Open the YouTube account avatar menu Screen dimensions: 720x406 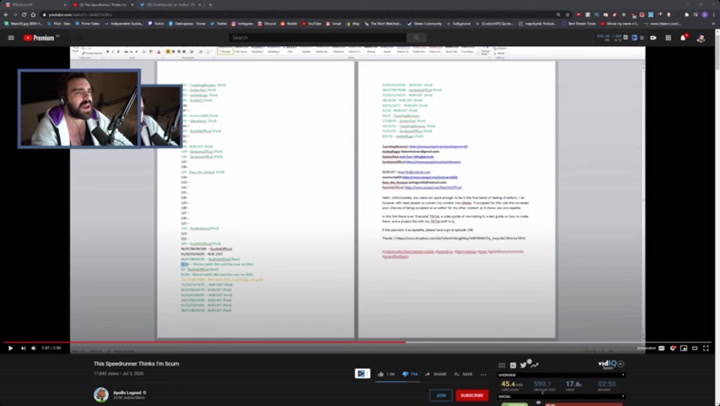701,38
